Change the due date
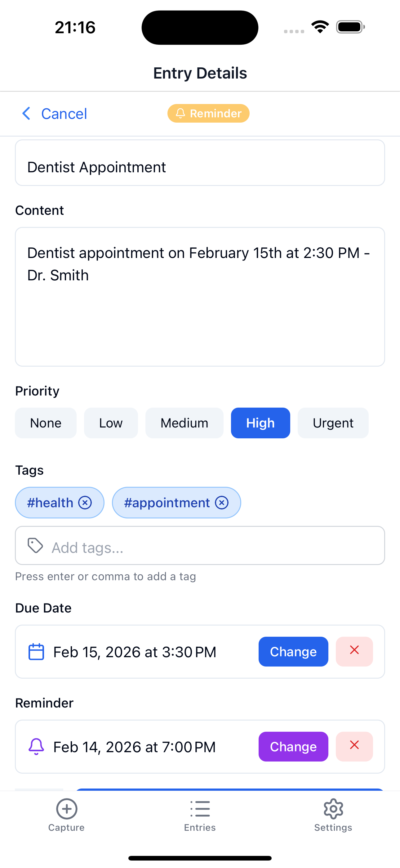This screenshot has height=868, width=400. coord(293,651)
